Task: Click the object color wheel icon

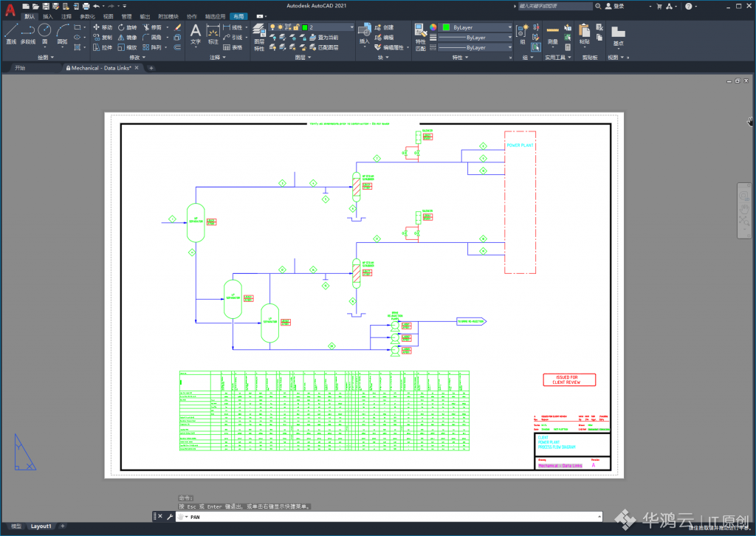Action: coord(433,27)
